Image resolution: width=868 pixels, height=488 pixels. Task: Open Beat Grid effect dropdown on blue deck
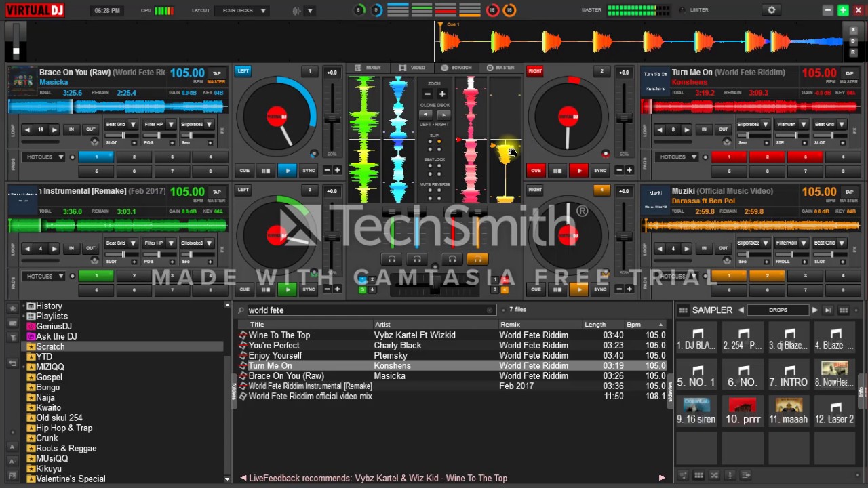[133, 125]
